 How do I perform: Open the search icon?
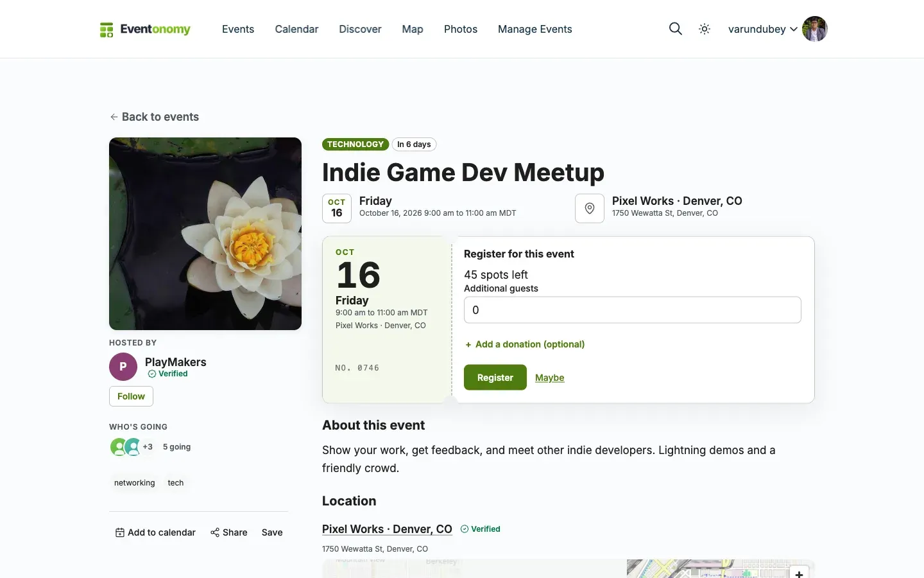675,29
